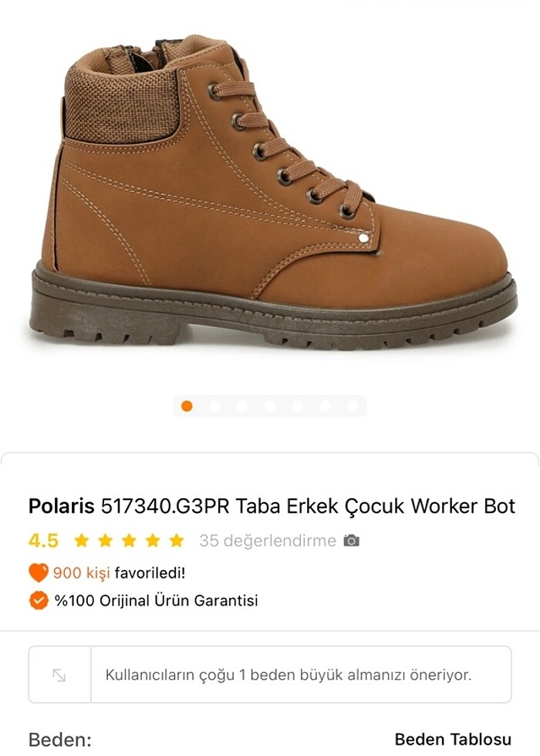
Task: Tap the camera icon beside reviews
Action: coord(352,541)
